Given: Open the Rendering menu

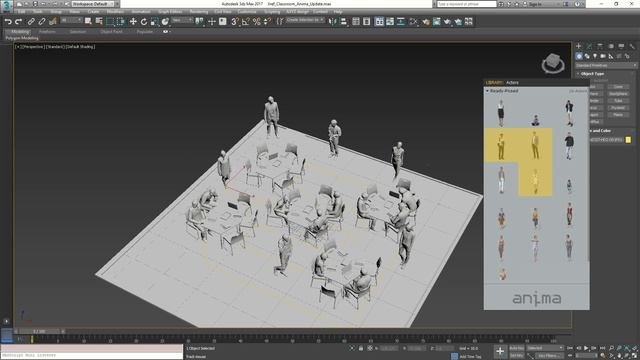Looking at the screenshot, I should (198, 12).
